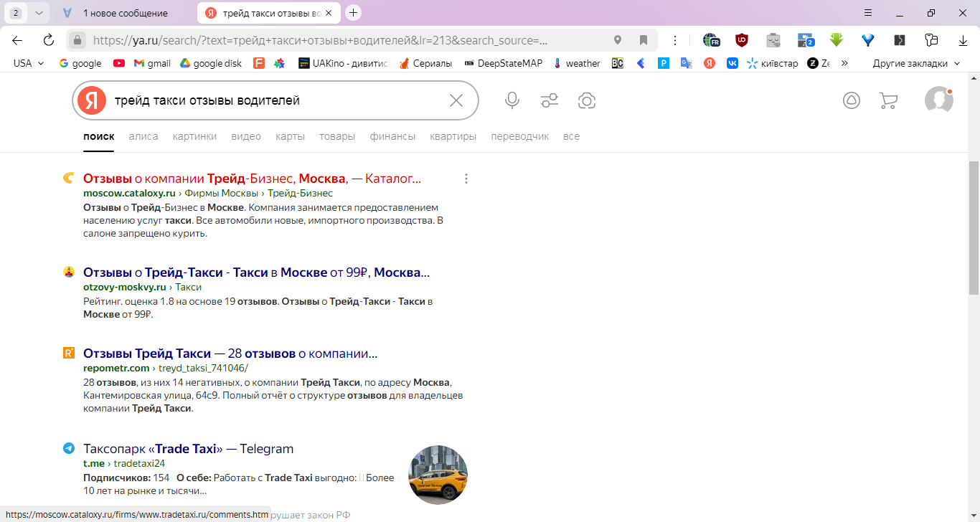The height and width of the screenshot is (522, 980).
Task: Bookmark this page with the bookmark icon
Action: (x=644, y=40)
